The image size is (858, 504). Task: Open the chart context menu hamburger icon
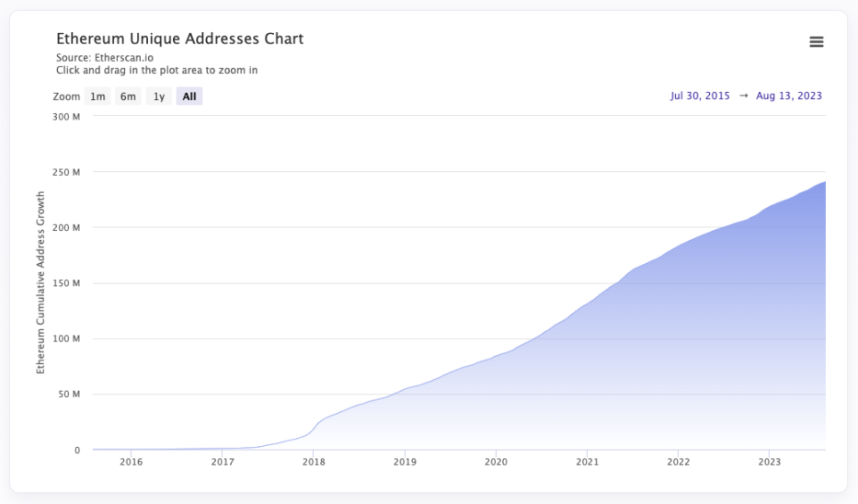click(816, 42)
